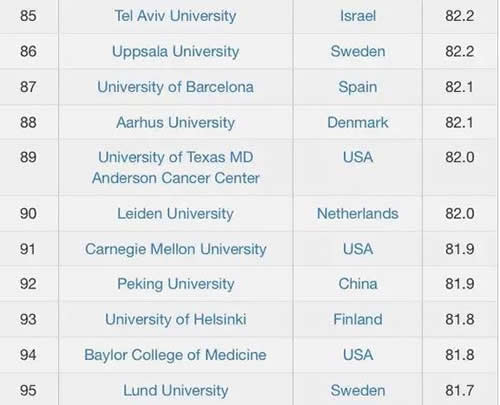This screenshot has height=405, width=500.
Task: Click Sweden link in Uppsala row
Action: tap(358, 51)
